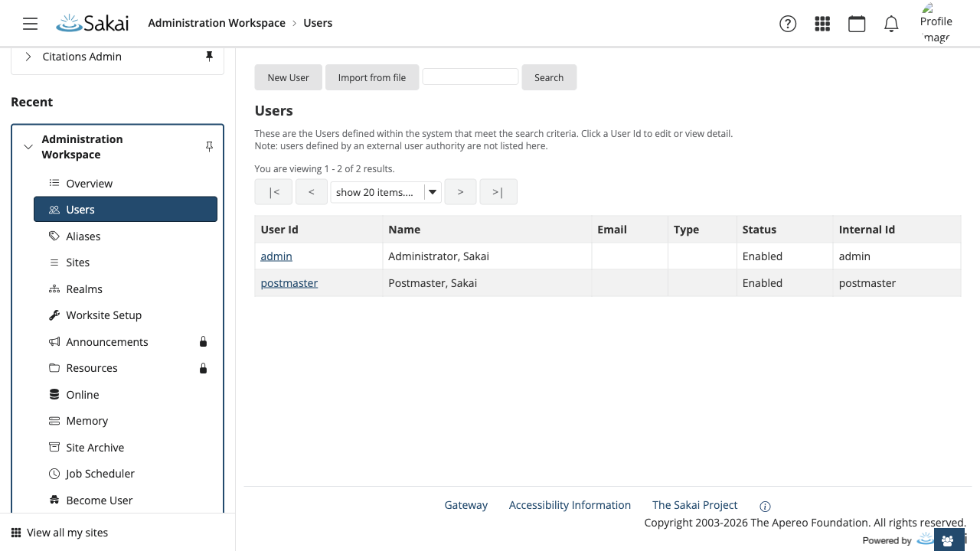This screenshot has height=551, width=980.
Task: Open the Sites tool
Action: pyautogui.click(x=126, y=262)
